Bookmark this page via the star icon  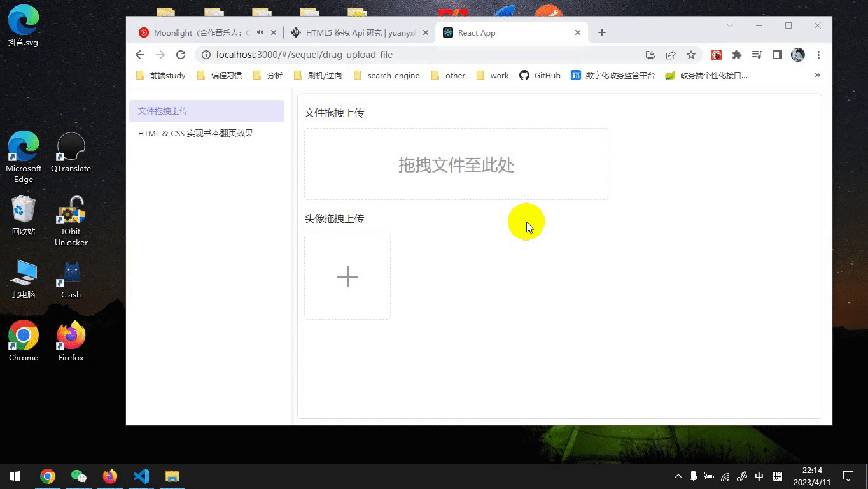tap(691, 55)
